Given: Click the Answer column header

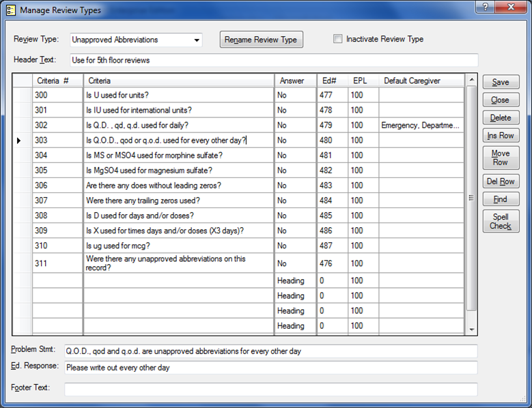Looking at the screenshot, I should tap(295, 81).
